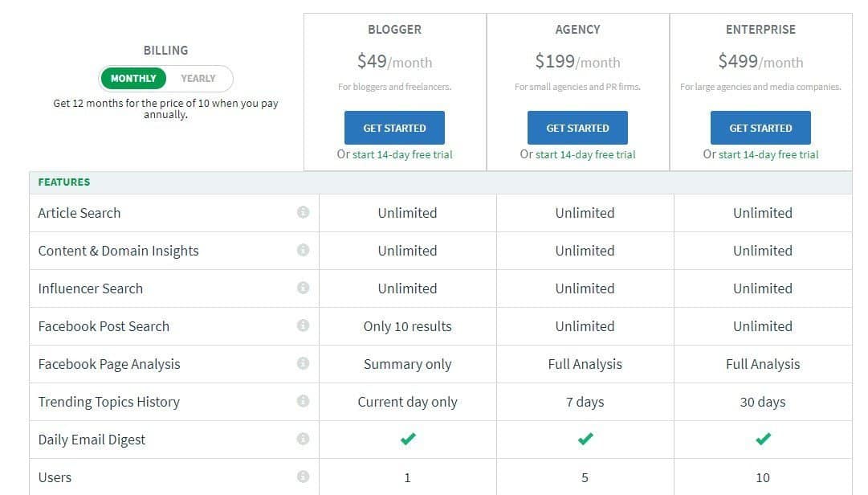This screenshot has height=495, width=868.
Task: Select Monthly billing option
Action: [x=133, y=79]
